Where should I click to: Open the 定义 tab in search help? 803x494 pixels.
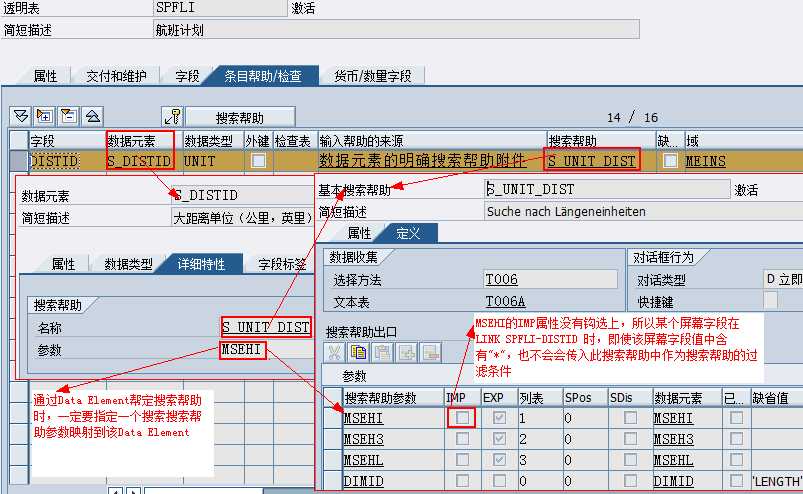tap(409, 233)
